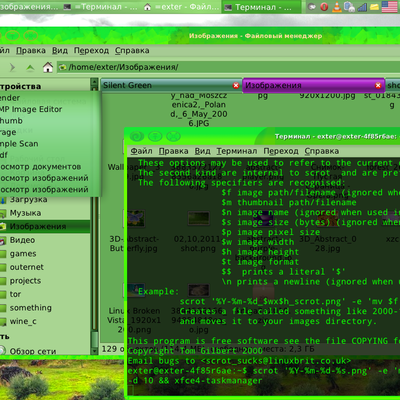Viewport: 400px width, 400px height.
Task: Click the /home/exter/Изображения/ path field
Action: coord(228,67)
